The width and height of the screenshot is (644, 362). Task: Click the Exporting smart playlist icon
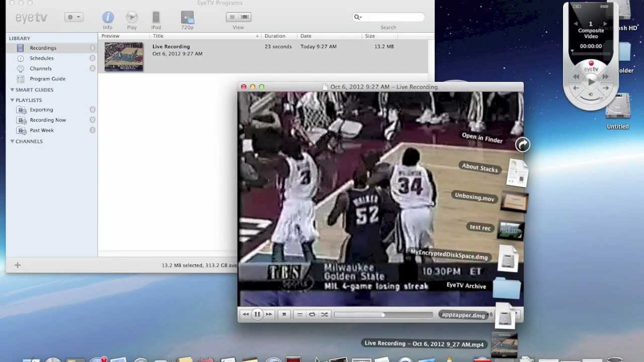[22, 110]
